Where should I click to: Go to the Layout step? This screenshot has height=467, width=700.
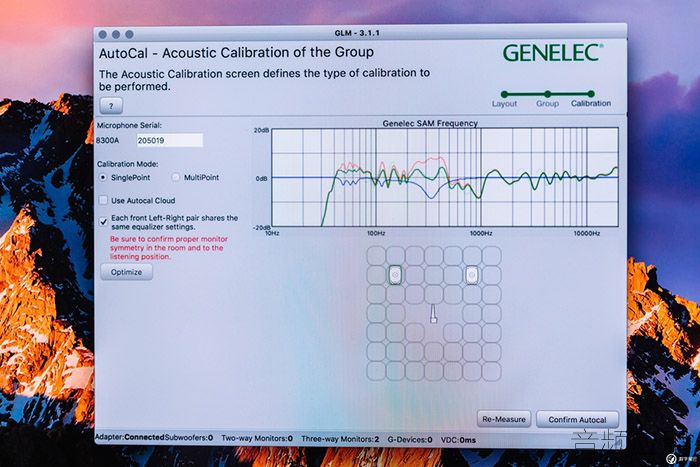[x=504, y=99]
